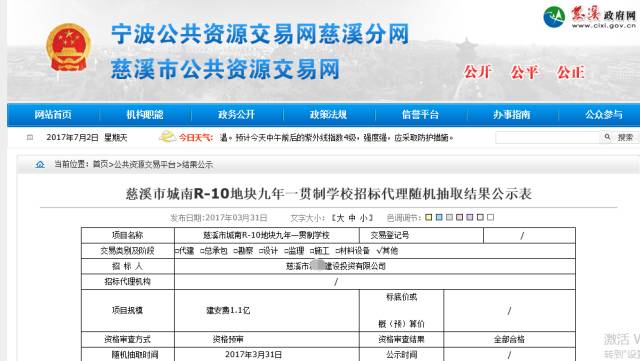Click the national emblem logo in header

tap(68, 47)
